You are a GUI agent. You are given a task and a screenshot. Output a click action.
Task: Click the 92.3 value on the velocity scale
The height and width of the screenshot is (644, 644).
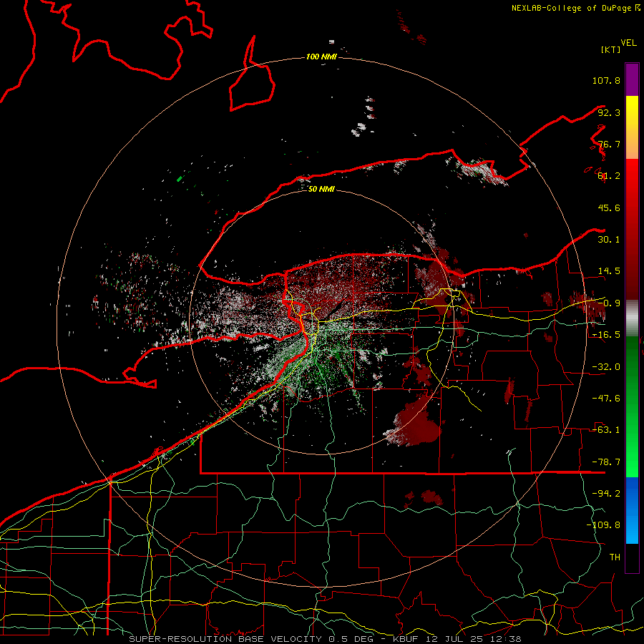[x=609, y=112]
